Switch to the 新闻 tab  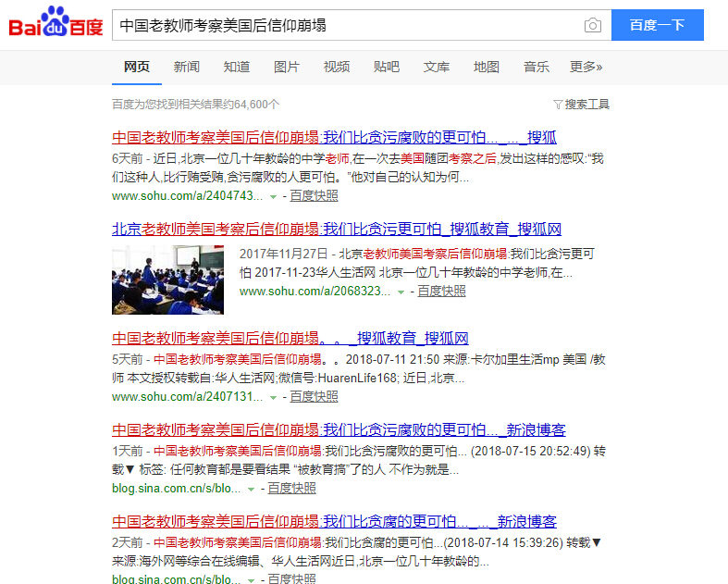(187, 67)
